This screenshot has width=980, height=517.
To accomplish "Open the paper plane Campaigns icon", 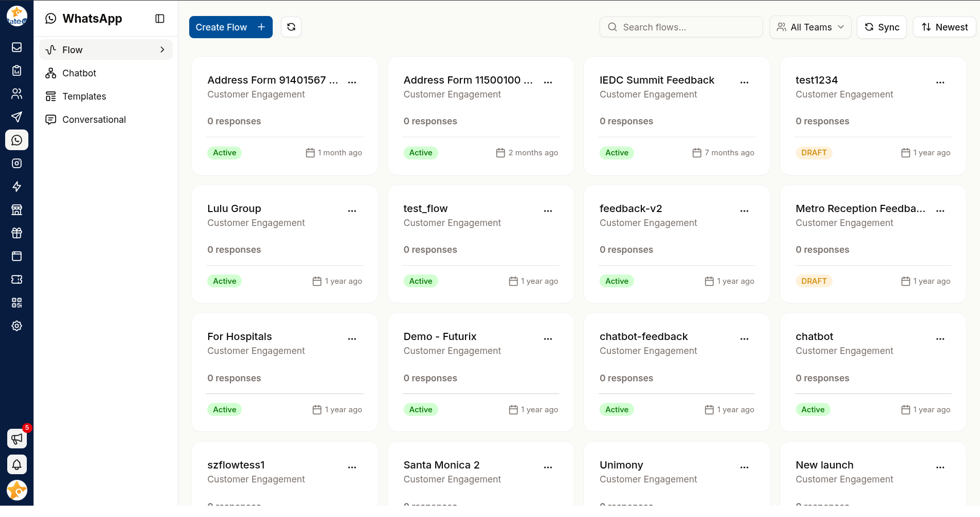I will click(16, 117).
